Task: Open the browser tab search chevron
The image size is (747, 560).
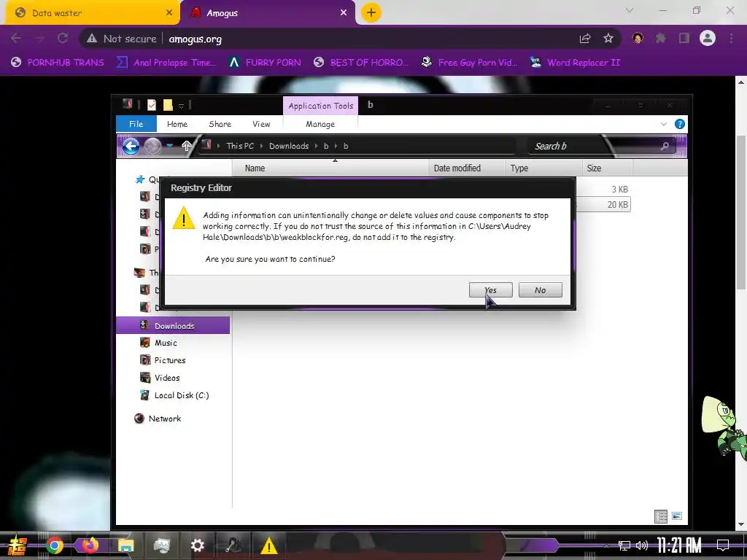Action: point(630,10)
